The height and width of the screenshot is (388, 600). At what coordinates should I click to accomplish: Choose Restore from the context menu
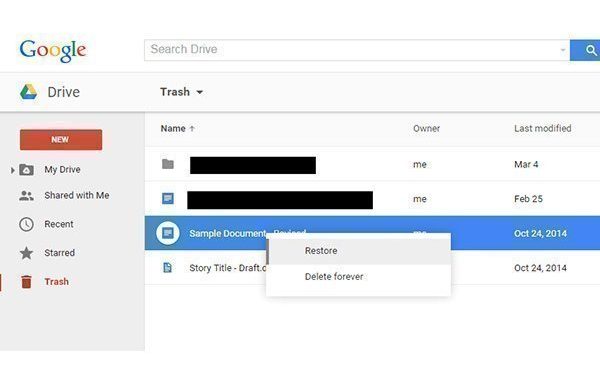[359, 251]
